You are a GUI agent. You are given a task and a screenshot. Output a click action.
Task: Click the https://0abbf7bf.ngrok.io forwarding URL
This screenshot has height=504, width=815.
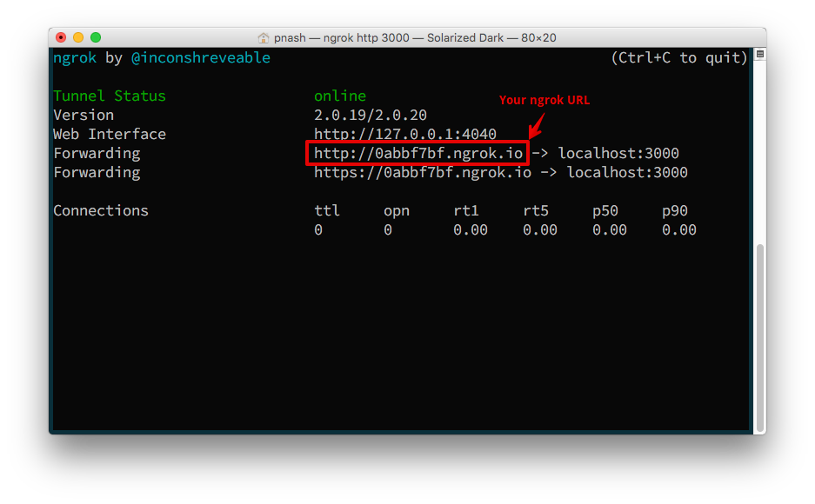point(423,173)
